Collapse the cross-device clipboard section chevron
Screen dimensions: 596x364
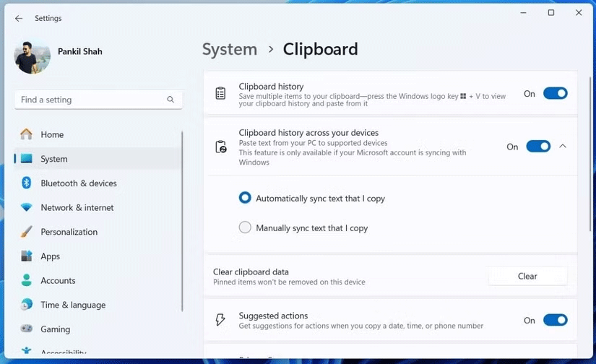pyautogui.click(x=563, y=147)
